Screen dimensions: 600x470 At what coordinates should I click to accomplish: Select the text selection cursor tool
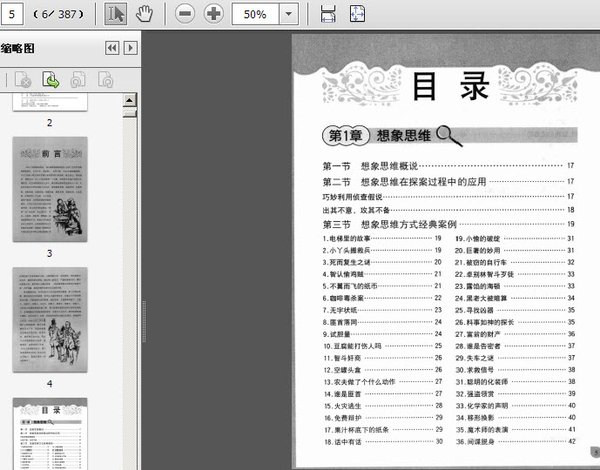click(x=116, y=14)
